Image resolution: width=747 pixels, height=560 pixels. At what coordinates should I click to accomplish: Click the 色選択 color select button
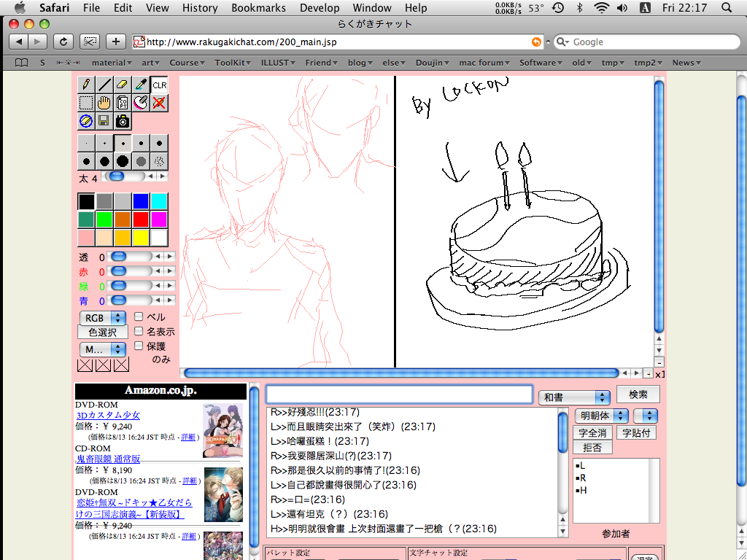[x=103, y=332]
